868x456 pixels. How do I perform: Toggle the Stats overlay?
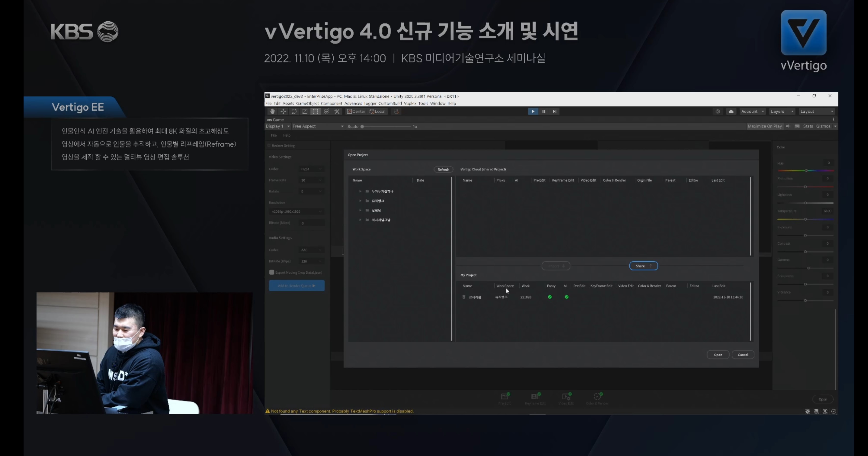pyautogui.click(x=808, y=126)
